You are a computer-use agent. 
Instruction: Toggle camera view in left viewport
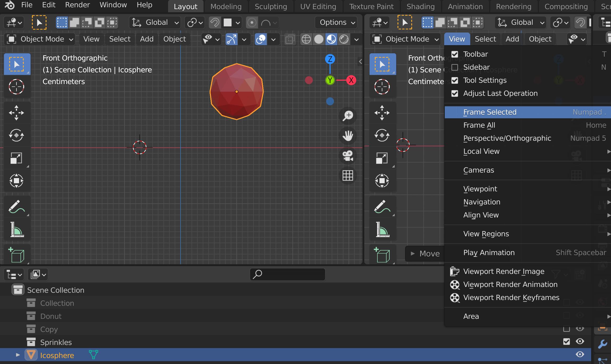[348, 156]
